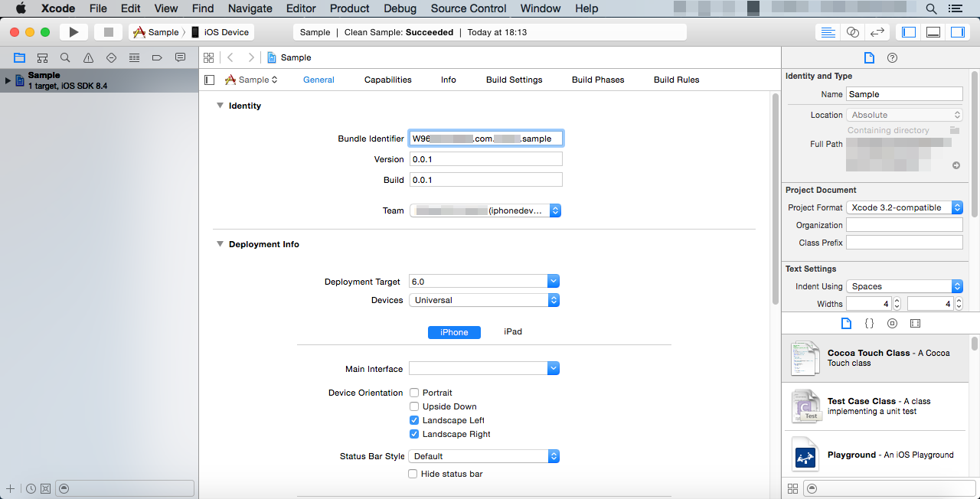980x499 pixels.
Task: Show the File Template library
Action: coord(846,324)
